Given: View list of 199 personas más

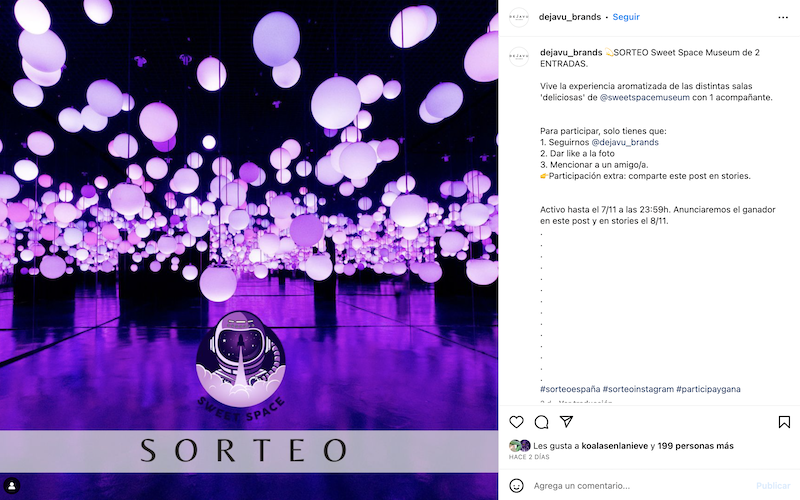Looking at the screenshot, I should point(695,446).
